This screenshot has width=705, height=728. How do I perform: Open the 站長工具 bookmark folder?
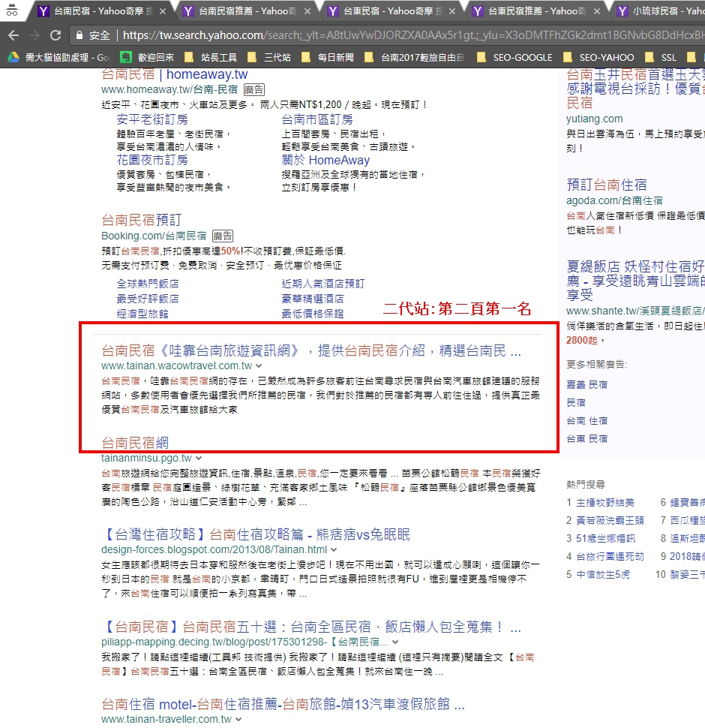coord(211,57)
